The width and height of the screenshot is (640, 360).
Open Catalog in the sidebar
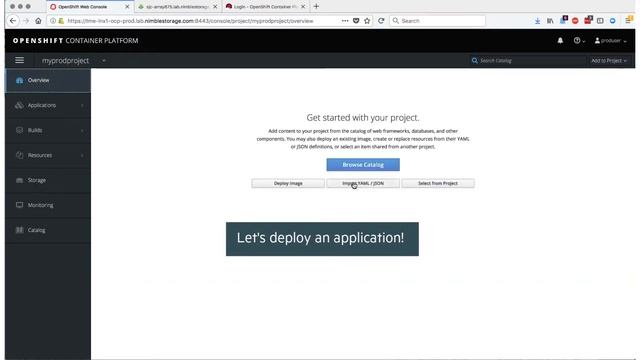pos(48,230)
